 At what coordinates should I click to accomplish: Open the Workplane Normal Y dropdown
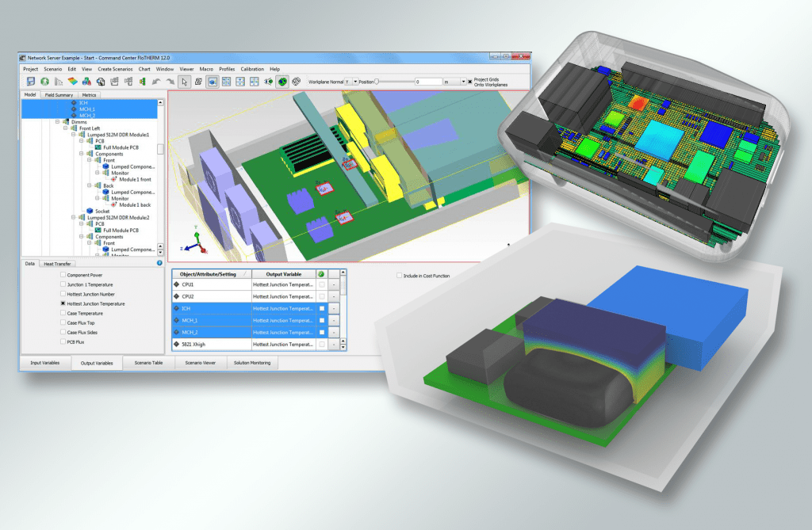click(356, 82)
